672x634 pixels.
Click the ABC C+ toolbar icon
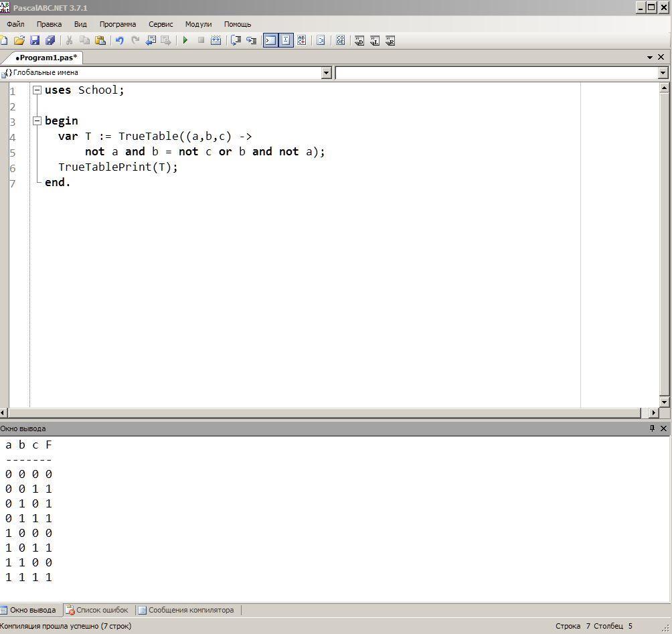tap(302, 40)
